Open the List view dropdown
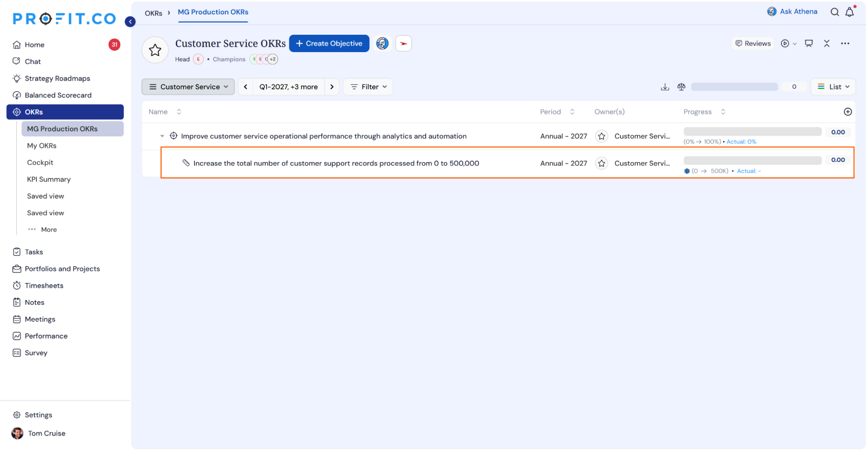This screenshot has width=868, height=451. [x=833, y=87]
